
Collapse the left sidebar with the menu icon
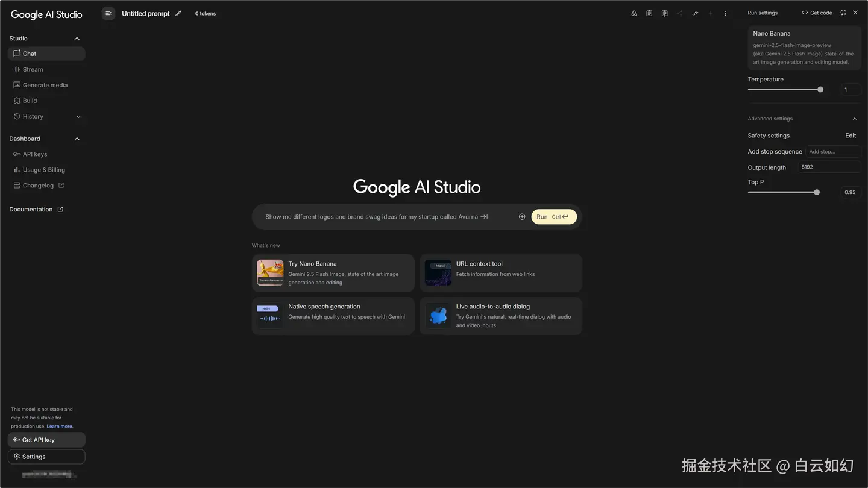[x=108, y=13]
